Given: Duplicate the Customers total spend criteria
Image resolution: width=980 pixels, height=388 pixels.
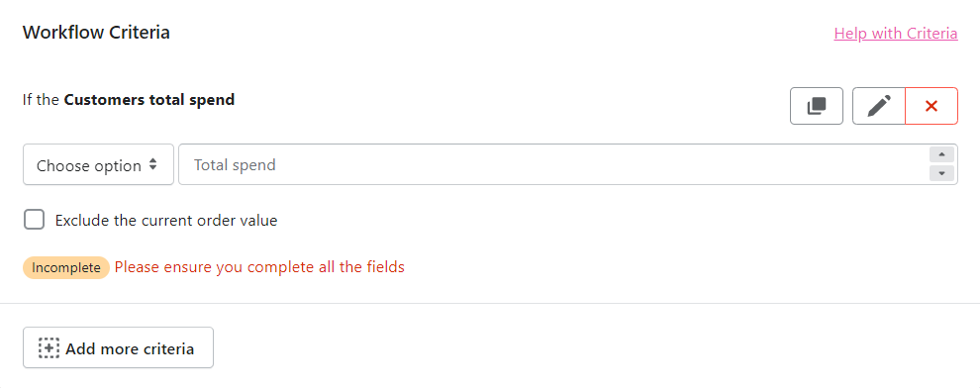Looking at the screenshot, I should pos(817,106).
